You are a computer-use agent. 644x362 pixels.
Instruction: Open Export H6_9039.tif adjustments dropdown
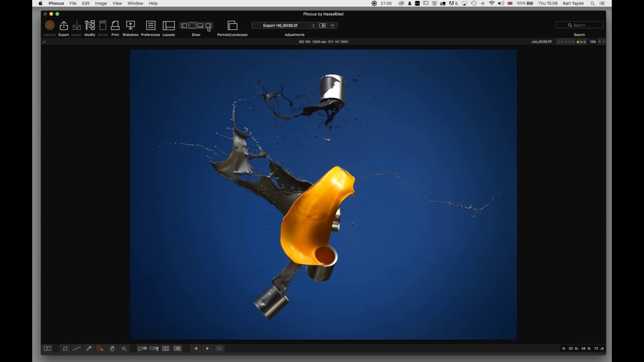tap(280, 25)
